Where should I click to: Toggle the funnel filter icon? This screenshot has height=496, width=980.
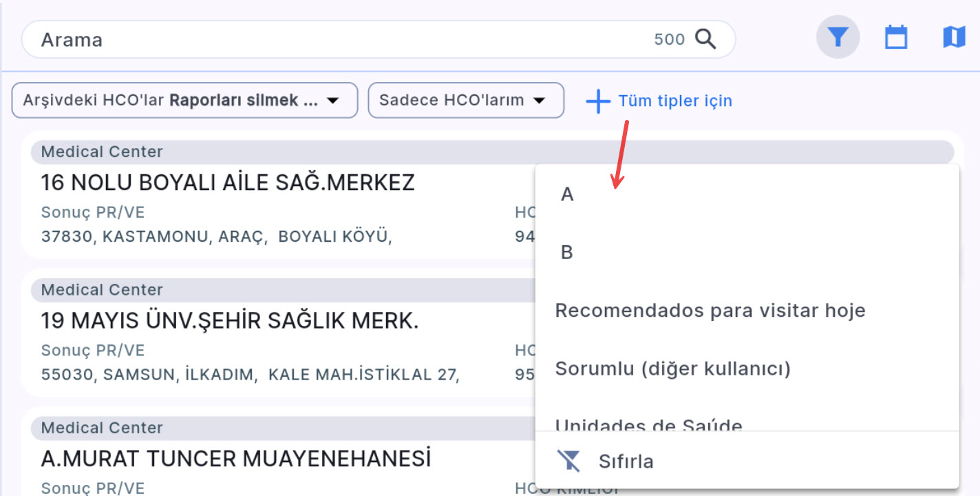point(838,37)
